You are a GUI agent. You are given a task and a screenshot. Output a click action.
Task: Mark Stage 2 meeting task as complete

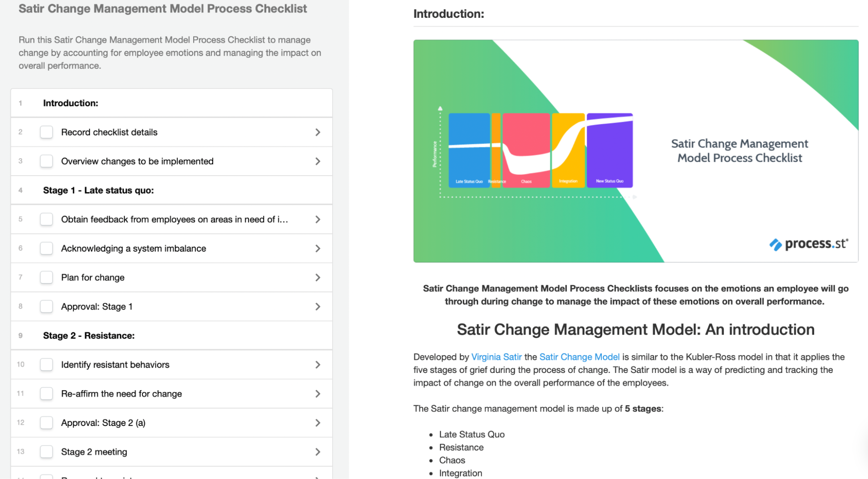[x=46, y=452]
